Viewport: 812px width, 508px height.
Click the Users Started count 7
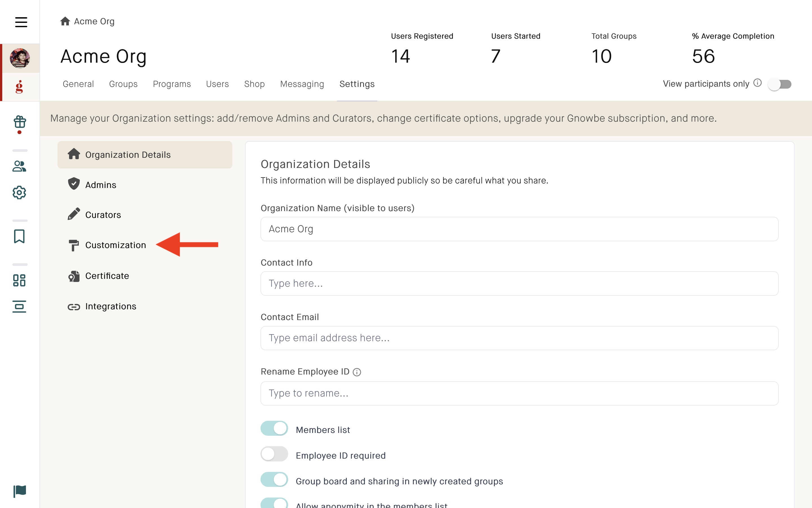[x=496, y=56]
